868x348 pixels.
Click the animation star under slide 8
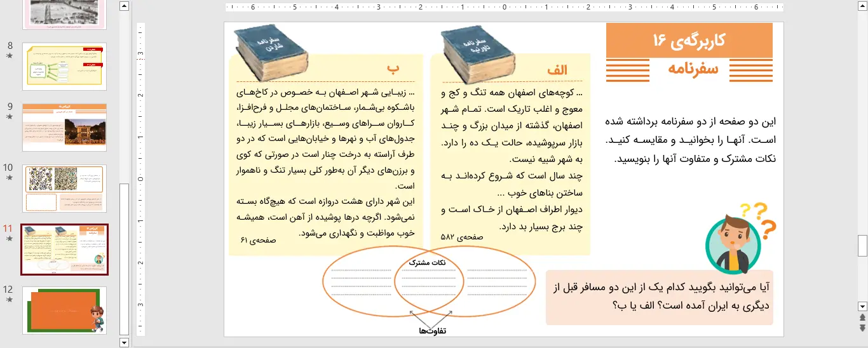tap(9, 56)
